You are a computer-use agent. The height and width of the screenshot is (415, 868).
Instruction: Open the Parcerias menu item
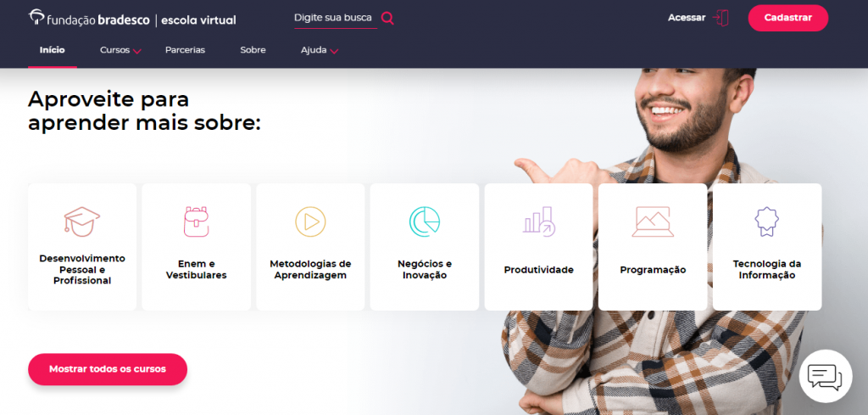[185, 50]
